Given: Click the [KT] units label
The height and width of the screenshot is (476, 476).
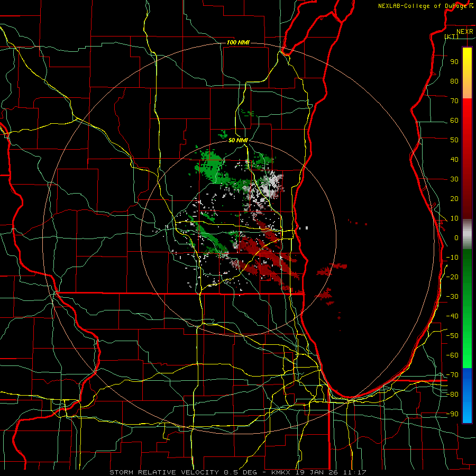Looking at the screenshot, I should click(x=452, y=36).
